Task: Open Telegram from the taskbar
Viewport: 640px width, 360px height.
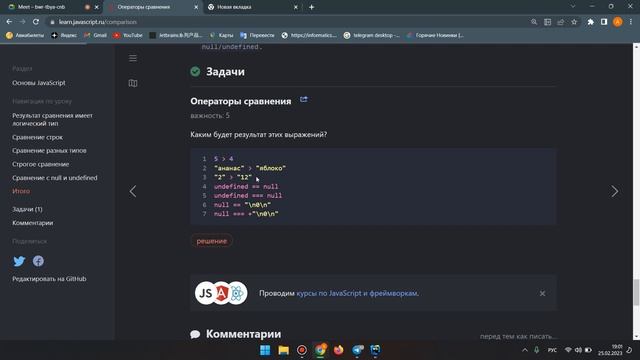Action: tap(357, 350)
